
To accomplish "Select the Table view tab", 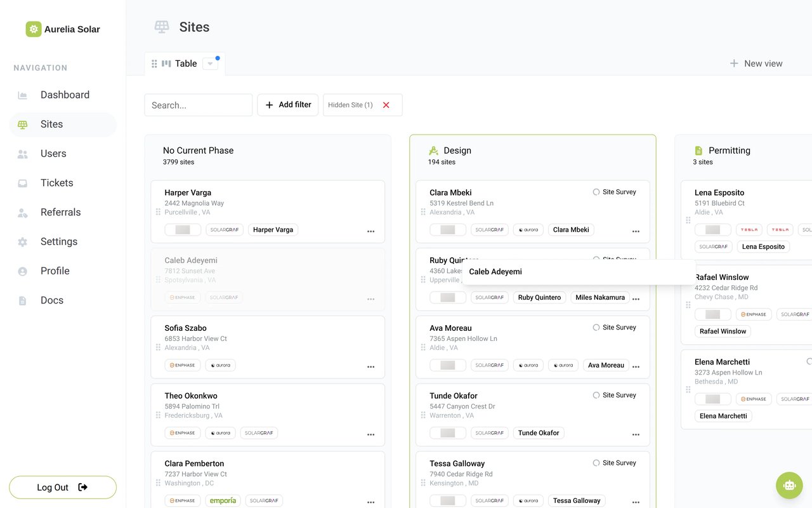I will pos(185,63).
